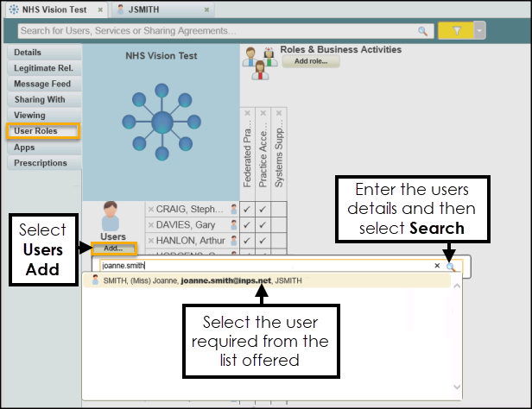This screenshot has width=532, height=409.
Task: Remove CRAIG, Stephen from the users list
Action: 150,209
